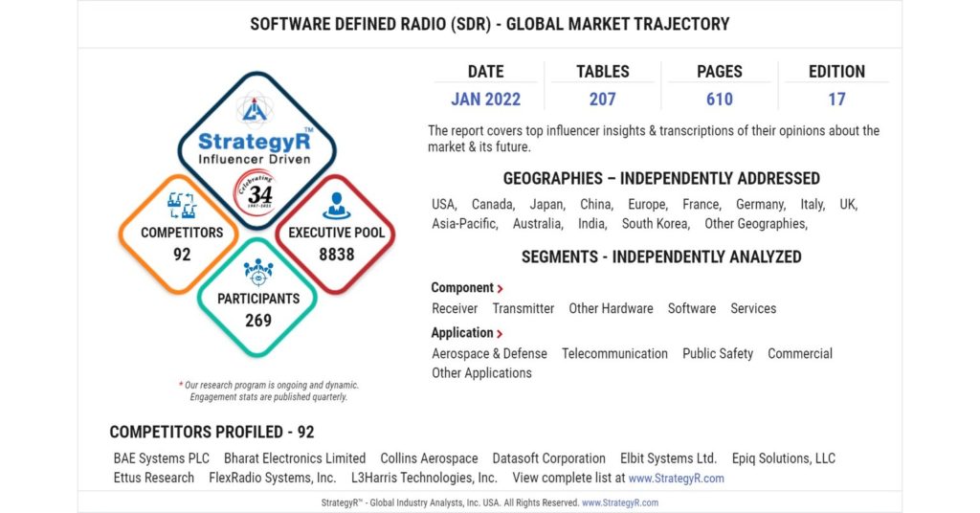Select the edition value 17
The width and height of the screenshot is (980, 513).
click(836, 100)
